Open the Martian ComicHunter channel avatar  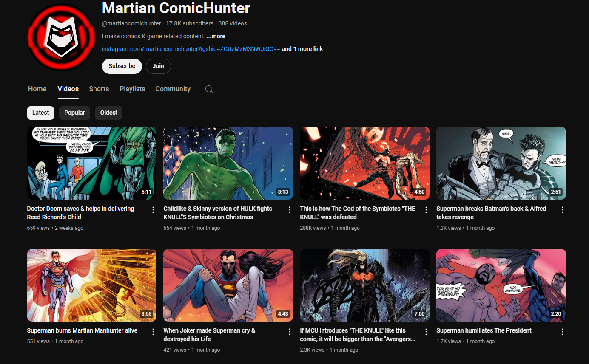[x=61, y=38]
